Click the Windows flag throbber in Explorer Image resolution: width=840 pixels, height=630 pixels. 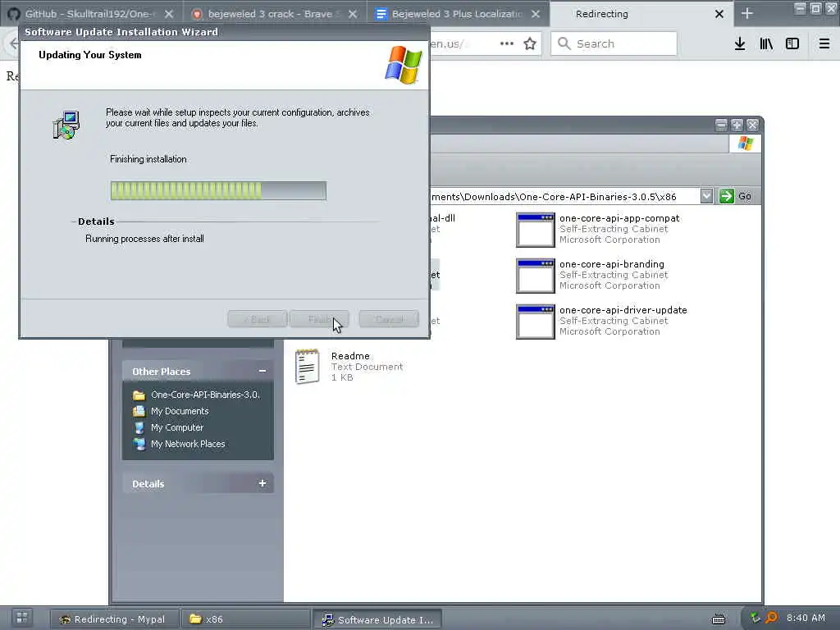pyautogui.click(x=745, y=143)
